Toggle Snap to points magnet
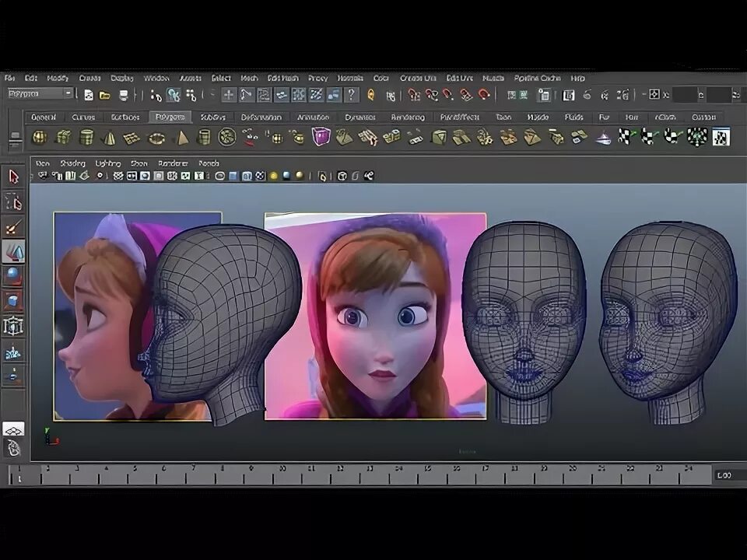The height and width of the screenshot is (560, 747). pos(448,95)
